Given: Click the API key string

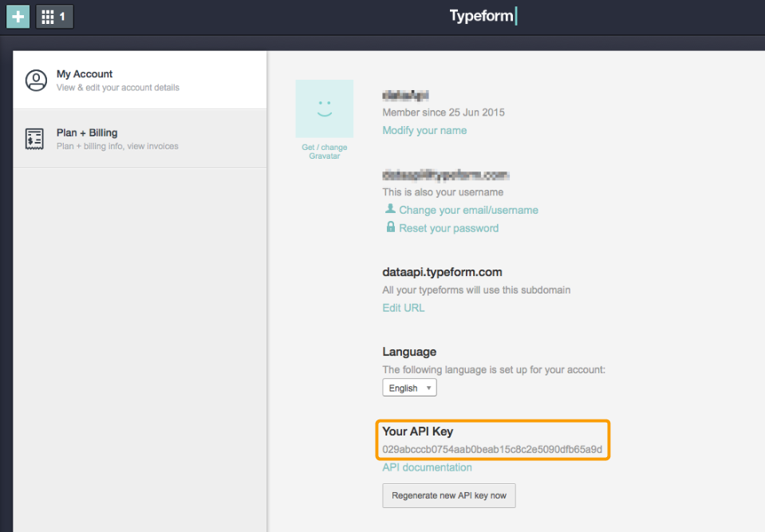Looking at the screenshot, I should pos(492,450).
